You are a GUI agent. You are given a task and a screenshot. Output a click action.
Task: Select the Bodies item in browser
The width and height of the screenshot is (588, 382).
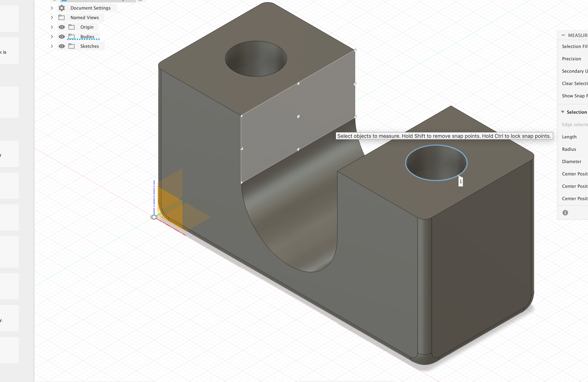click(87, 37)
